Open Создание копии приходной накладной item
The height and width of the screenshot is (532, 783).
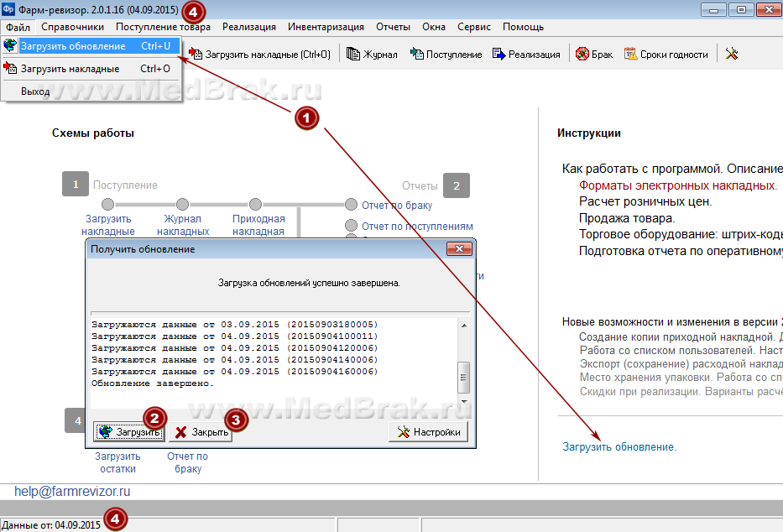[x=681, y=336]
